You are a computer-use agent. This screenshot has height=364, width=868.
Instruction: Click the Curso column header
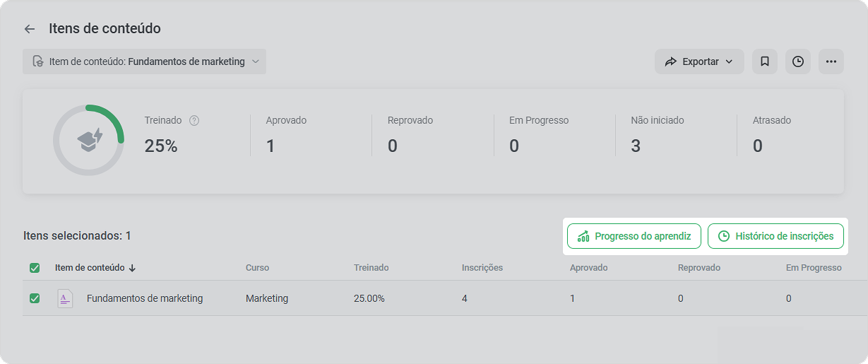pos(257,268)
